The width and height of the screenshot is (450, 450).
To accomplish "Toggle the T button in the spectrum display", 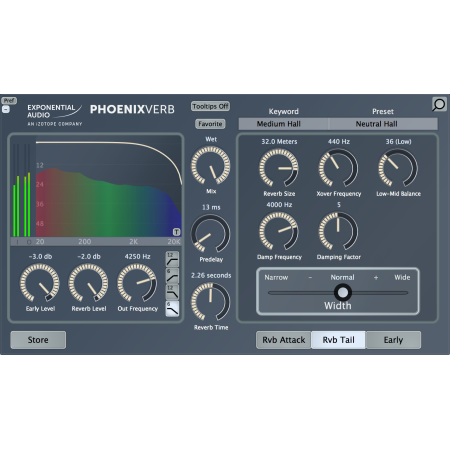I will pyautogui.click(x=176, y=232).
